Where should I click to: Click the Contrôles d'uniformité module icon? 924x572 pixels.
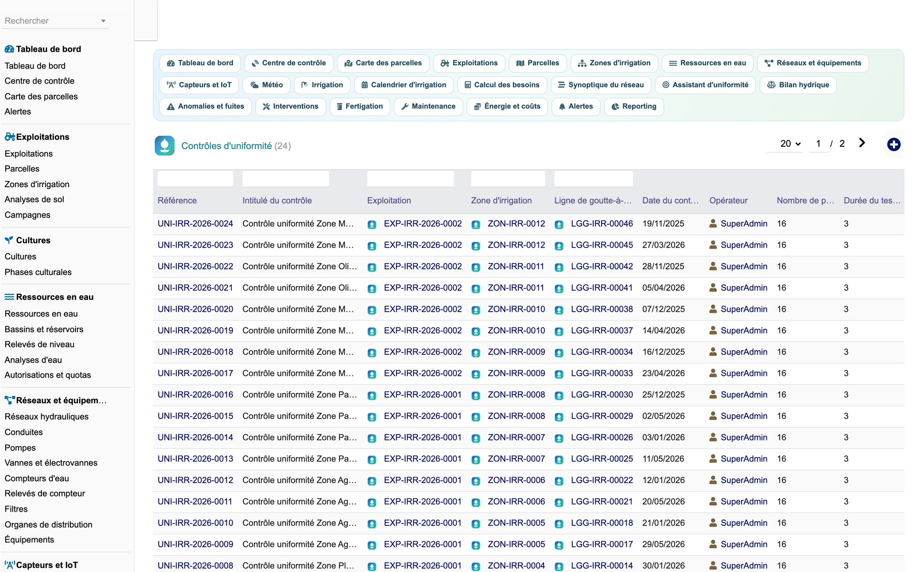point(165,146)
